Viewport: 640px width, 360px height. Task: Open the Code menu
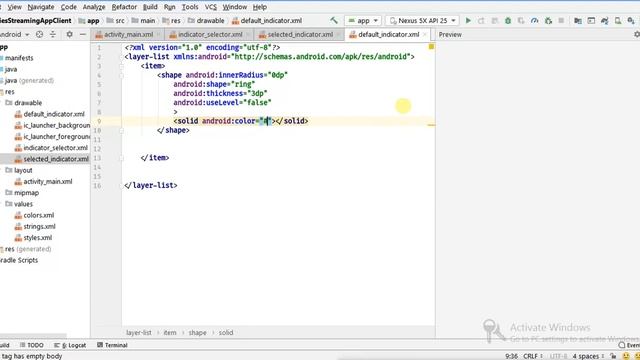pyautogui.click(x=69, y=7)
